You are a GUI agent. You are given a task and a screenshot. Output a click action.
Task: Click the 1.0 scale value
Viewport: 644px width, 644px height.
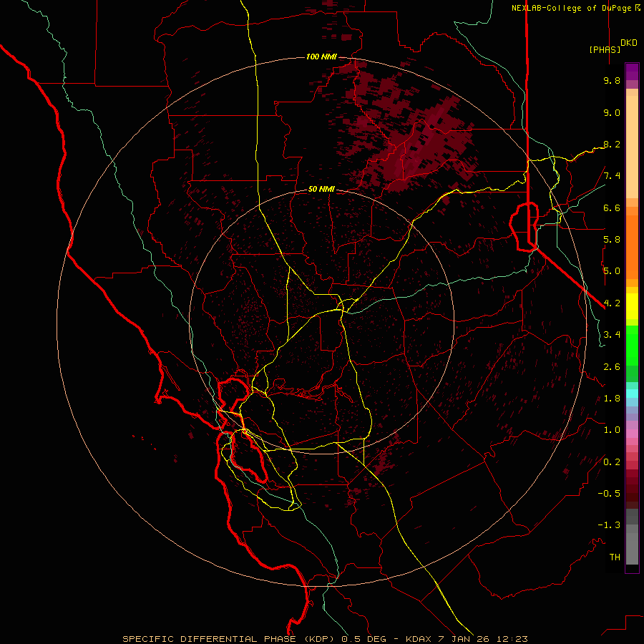point(612,430)
